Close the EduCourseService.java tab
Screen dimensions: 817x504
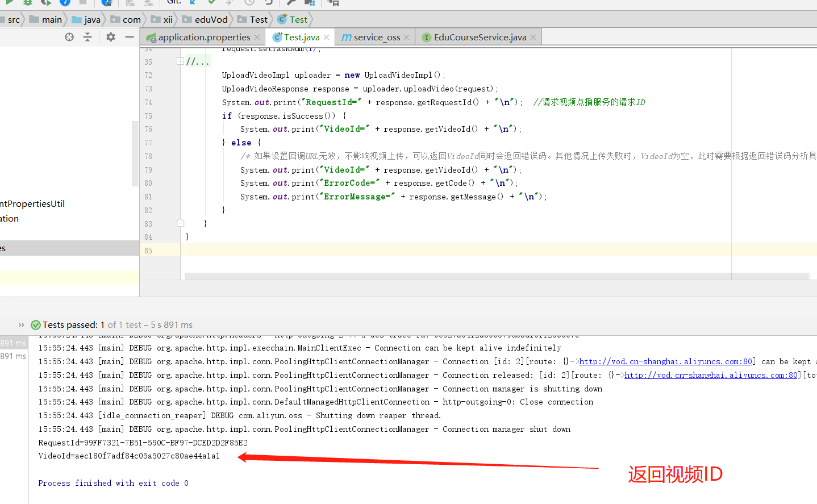[x=533, y=38]
